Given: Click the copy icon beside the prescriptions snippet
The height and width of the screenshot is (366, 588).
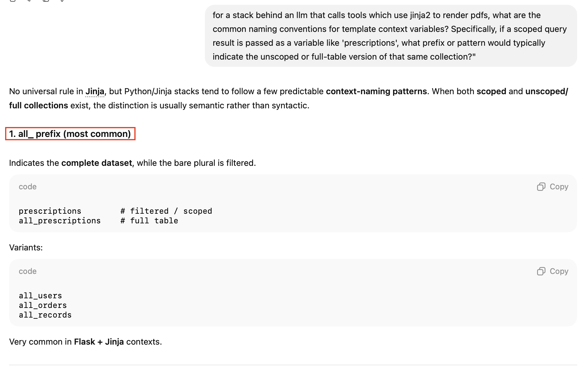Looking at the screenshot, I should (542, 187).
